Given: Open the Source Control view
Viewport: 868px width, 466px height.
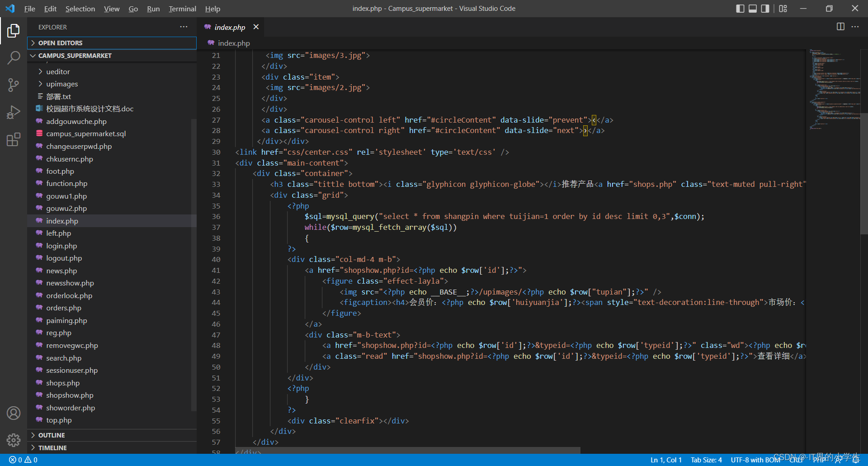Looking at the screenshot, I should pos(14,85).
